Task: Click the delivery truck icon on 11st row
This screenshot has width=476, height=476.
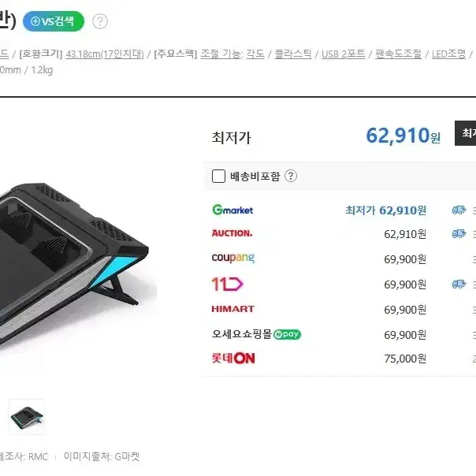Action: (459, 284)
